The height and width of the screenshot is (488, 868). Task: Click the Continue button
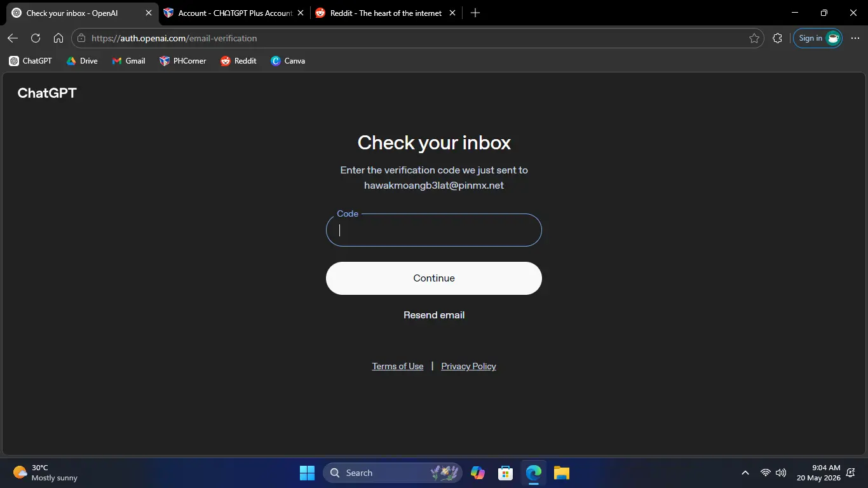point(434,278)
